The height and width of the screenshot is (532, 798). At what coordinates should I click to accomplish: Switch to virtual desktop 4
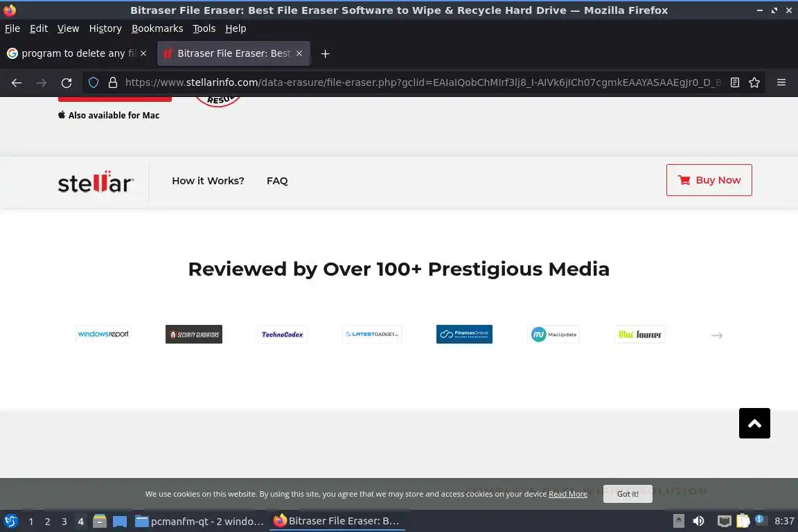[x=80, y=522]
